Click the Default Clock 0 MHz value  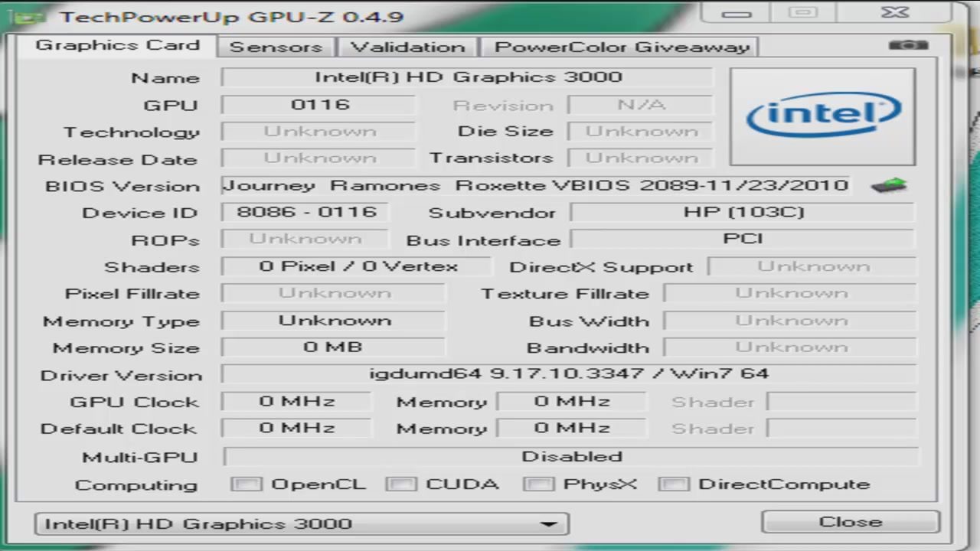pos(296,429)
